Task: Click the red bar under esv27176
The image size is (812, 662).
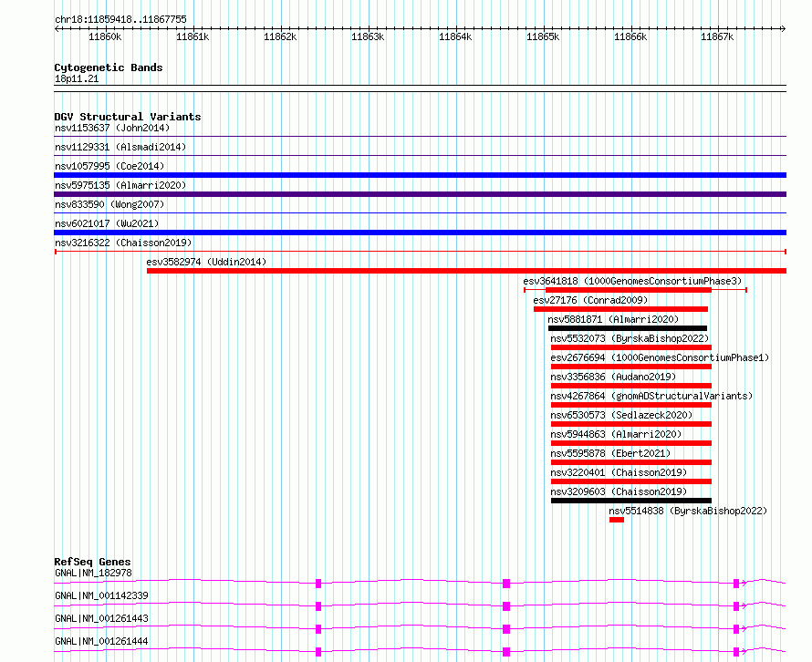Action: tap(621, 309)
